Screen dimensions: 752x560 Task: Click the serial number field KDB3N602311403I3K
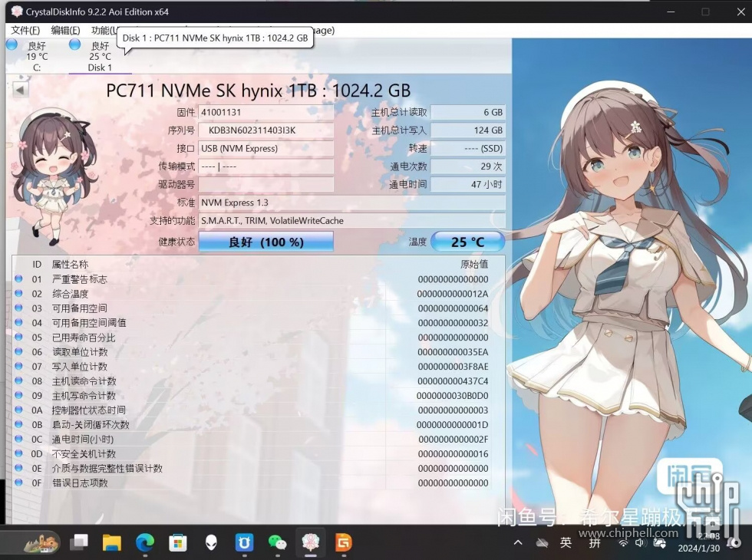click(266, 130)
